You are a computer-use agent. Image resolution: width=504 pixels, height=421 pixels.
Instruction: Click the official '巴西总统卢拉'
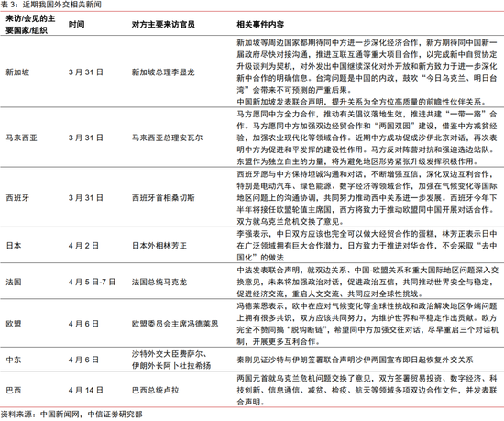pyautogui.click(x=155, y=390)
